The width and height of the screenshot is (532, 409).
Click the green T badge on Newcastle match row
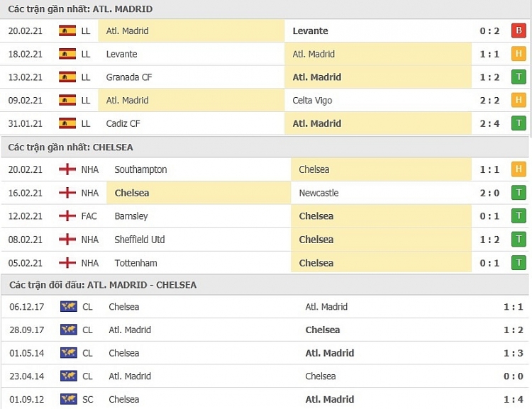click(x=519, y=193)
